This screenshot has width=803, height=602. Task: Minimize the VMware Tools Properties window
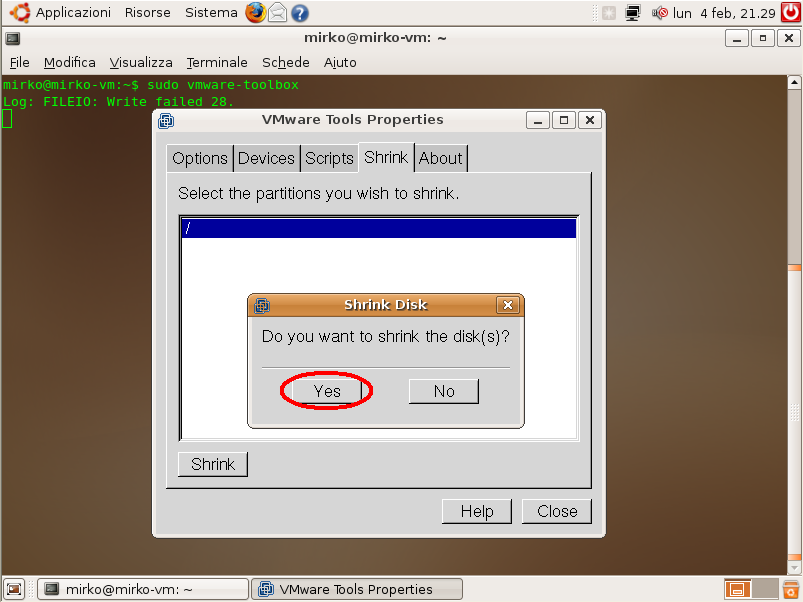(x=538, y=120)
